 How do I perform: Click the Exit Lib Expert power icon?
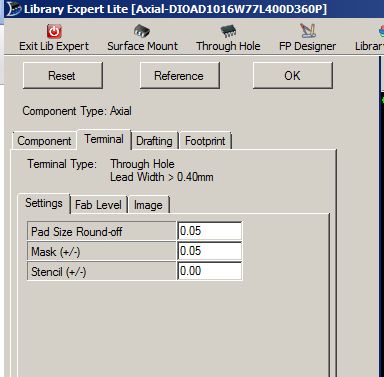tap(54, 31)
